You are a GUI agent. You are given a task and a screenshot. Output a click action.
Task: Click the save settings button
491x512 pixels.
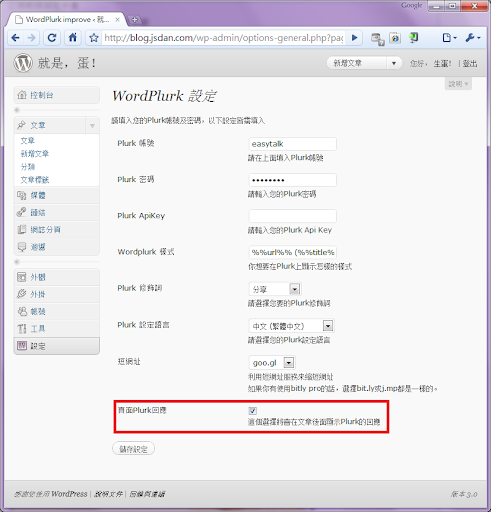coord(133,449)
